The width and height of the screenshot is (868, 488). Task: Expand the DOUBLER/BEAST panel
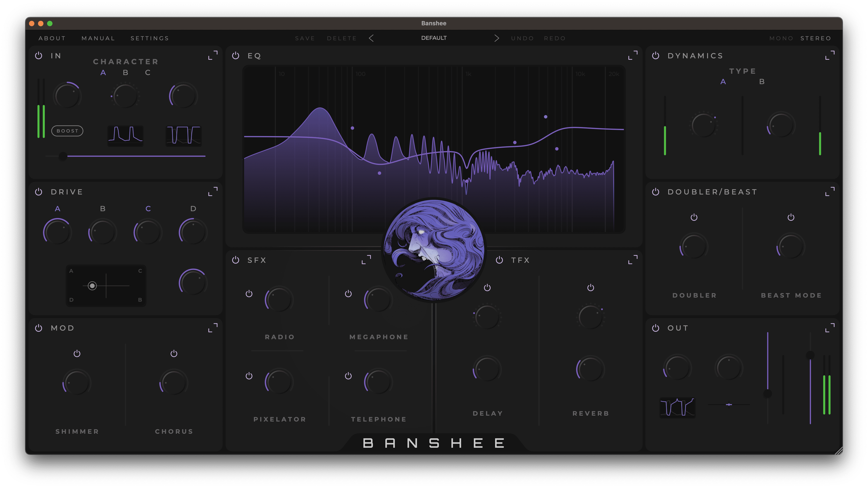[x=830, y=191]
